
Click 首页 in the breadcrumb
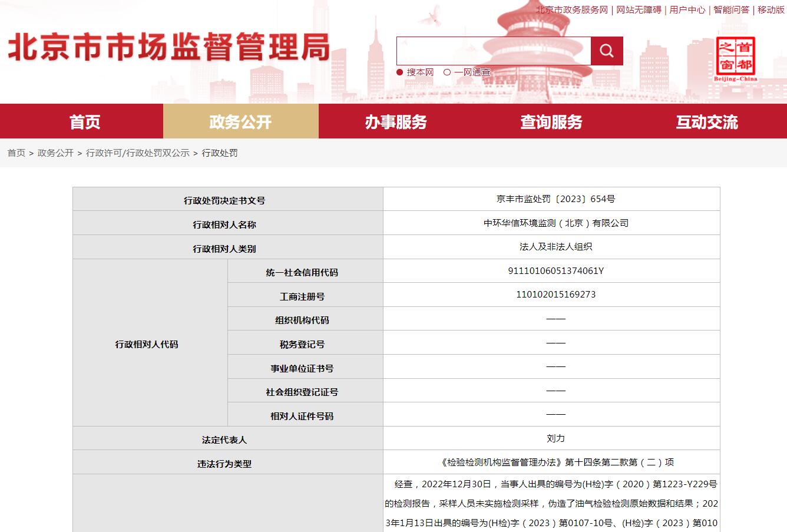coord(16,153)
